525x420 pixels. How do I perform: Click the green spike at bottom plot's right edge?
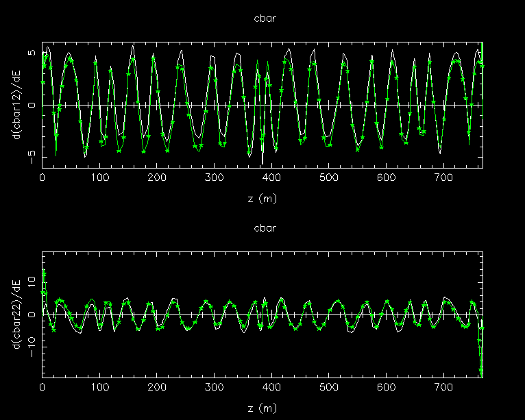click(x=481, y=356)
